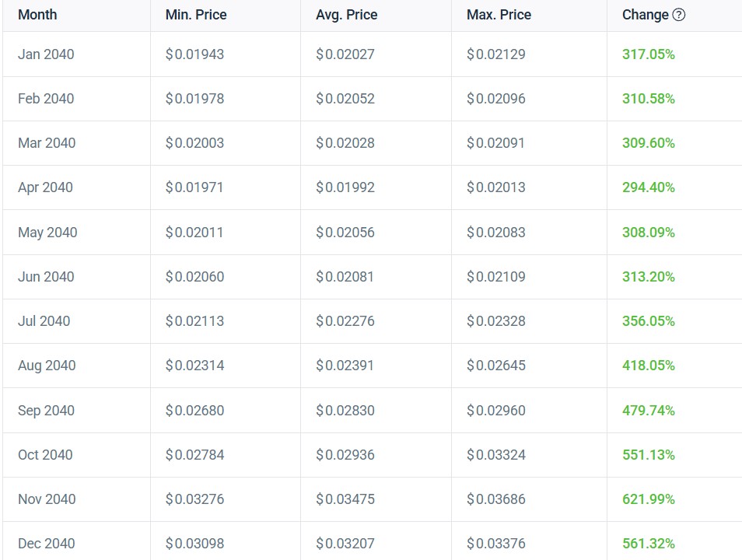This screenshot has height=560, width=742.
Task: Click the Dec 2040 max price $0.03376
Action: tap(495, 544)
